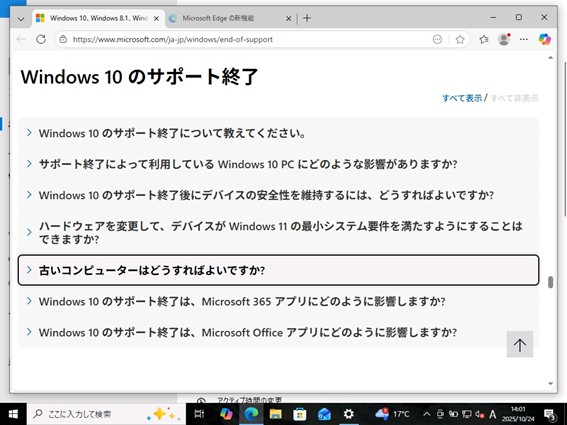The width and height of the screenshot is (567, 425).
Task: Switch to Windows 10, Windows 8.1 tab
Action: tap(98, 18)
